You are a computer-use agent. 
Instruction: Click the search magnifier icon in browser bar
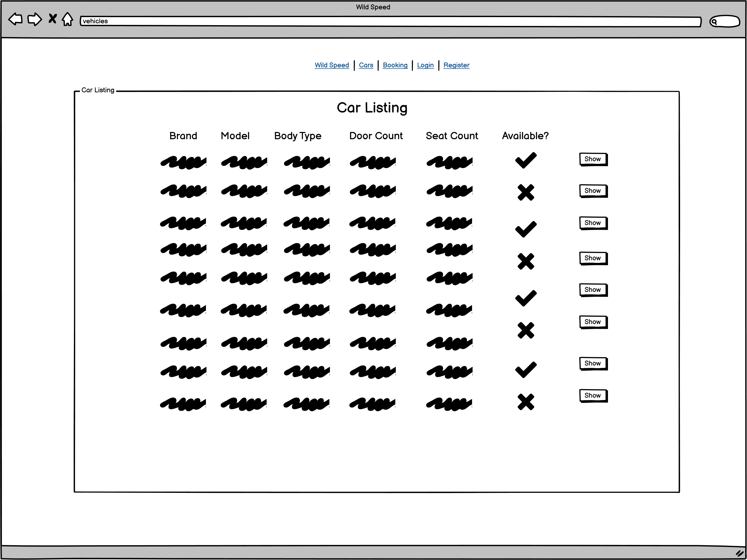714,22
